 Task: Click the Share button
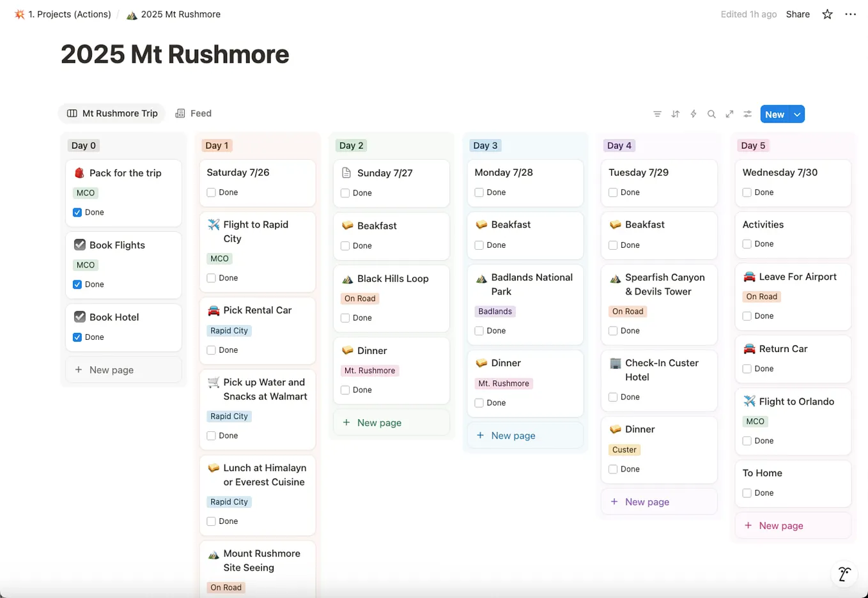pyautogui.click(x=797, y=13)
